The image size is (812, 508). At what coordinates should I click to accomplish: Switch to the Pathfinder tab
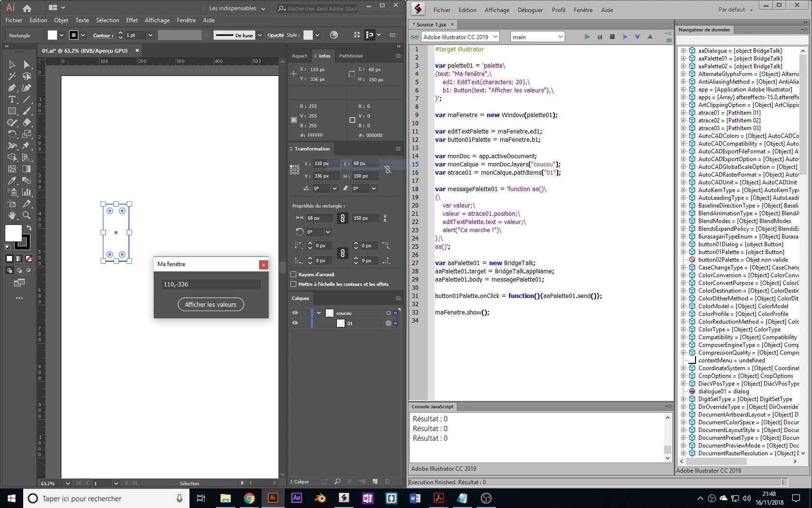[351, 56]
